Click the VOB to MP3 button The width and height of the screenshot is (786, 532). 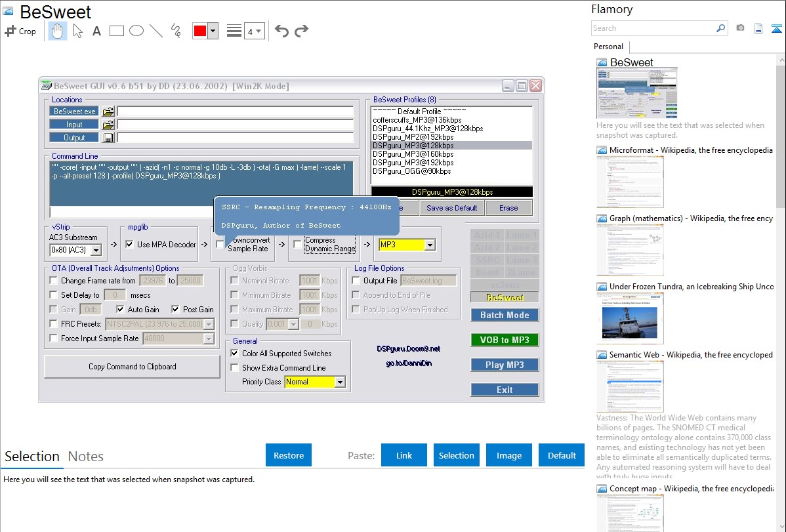(x=505, y=340)
